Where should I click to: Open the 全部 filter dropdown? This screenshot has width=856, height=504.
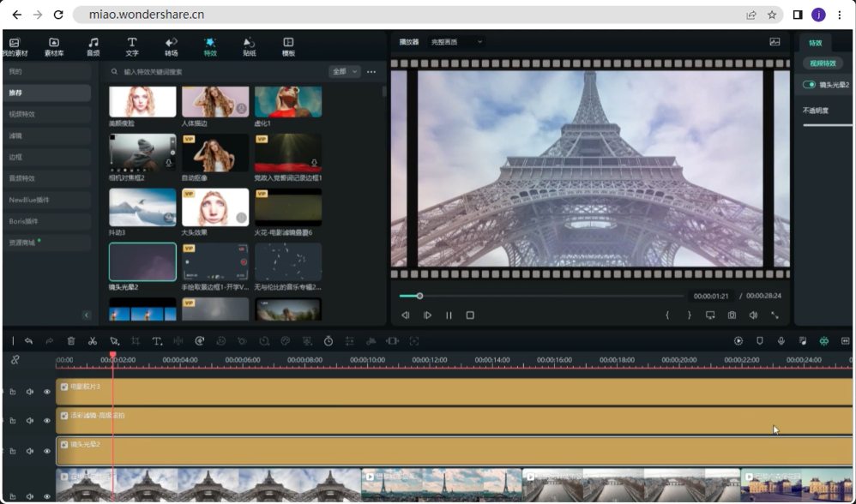[x=345, y=71]
